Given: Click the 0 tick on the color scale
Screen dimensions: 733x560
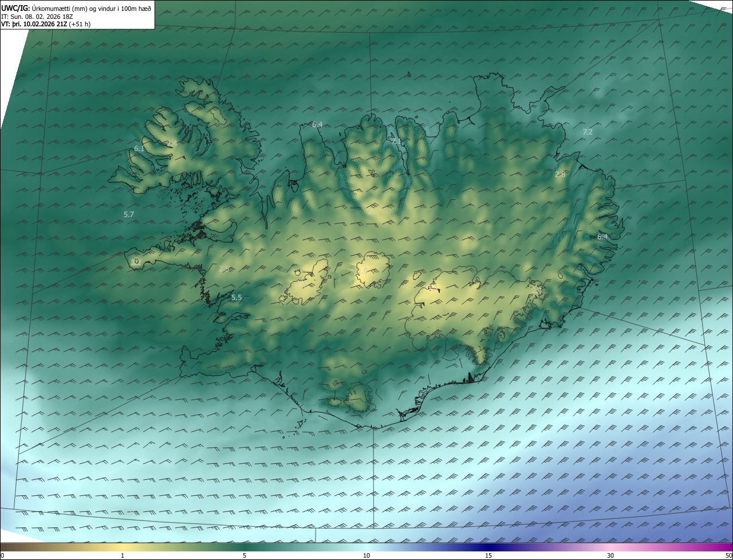Looking at the screenshot, I should click(2, 555).
